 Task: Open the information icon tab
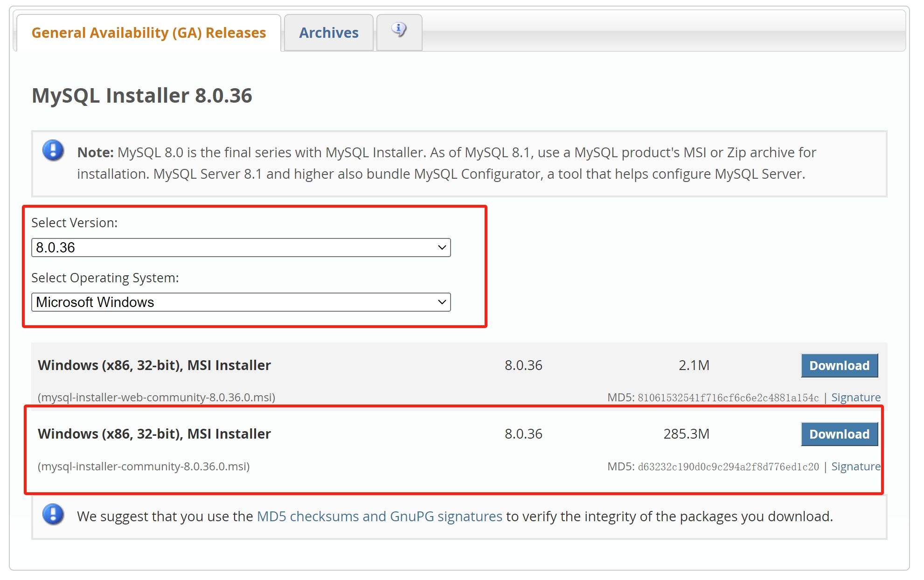[399, 32]
